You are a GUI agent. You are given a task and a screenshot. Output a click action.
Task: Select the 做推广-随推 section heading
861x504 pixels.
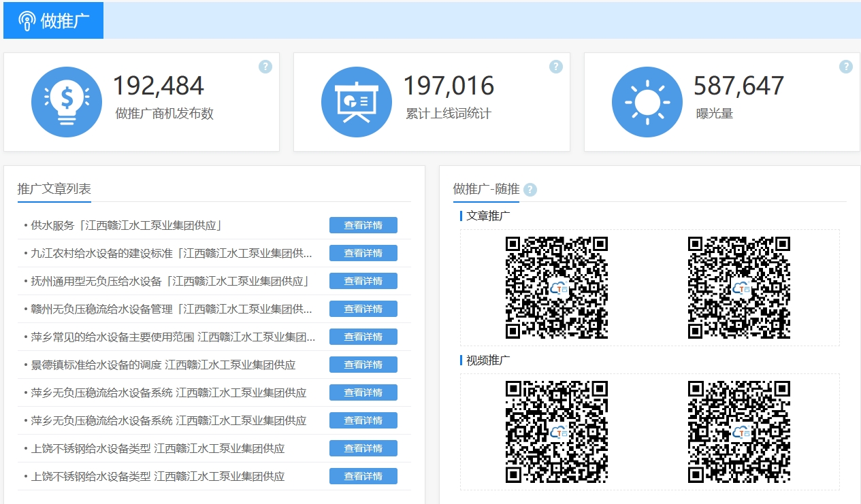tap(486, 189)
